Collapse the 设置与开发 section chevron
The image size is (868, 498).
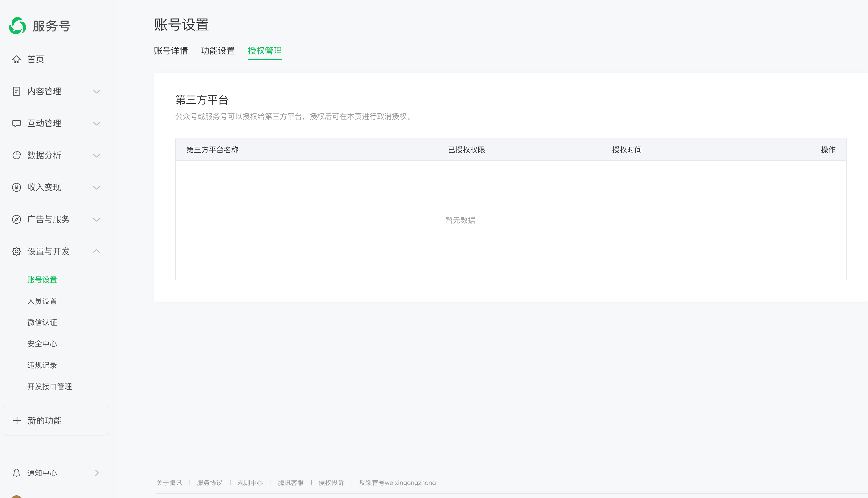coord(97,251)
